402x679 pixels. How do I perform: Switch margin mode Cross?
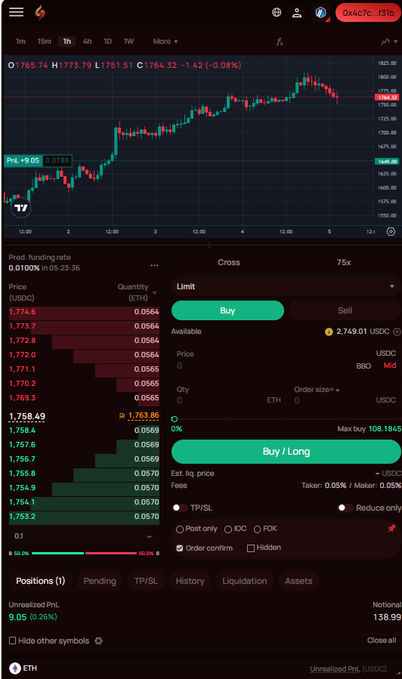[229, 262]
